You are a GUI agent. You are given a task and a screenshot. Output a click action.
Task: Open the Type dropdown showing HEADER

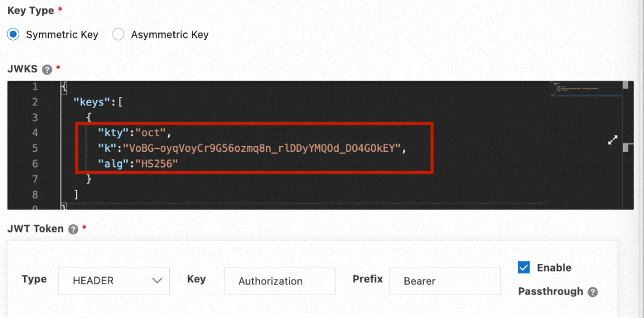114,281
